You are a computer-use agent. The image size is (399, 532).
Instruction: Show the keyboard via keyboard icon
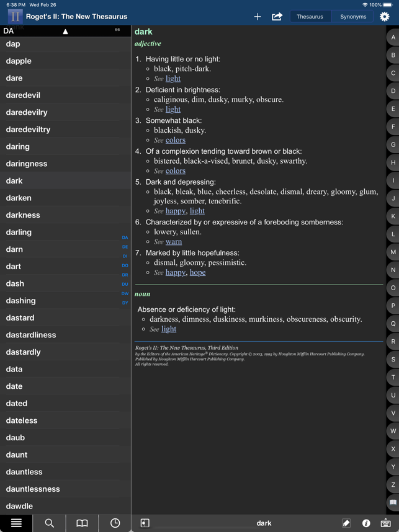[385, 523]
